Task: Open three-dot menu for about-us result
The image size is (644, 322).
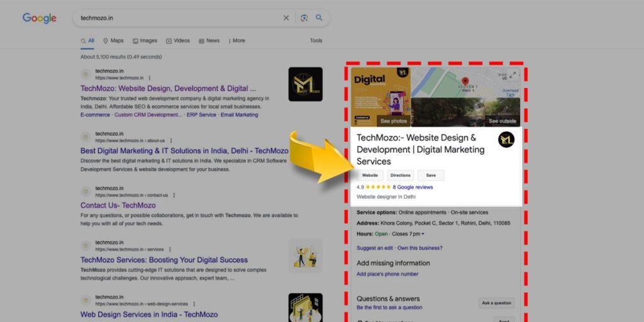Action: 171,141
